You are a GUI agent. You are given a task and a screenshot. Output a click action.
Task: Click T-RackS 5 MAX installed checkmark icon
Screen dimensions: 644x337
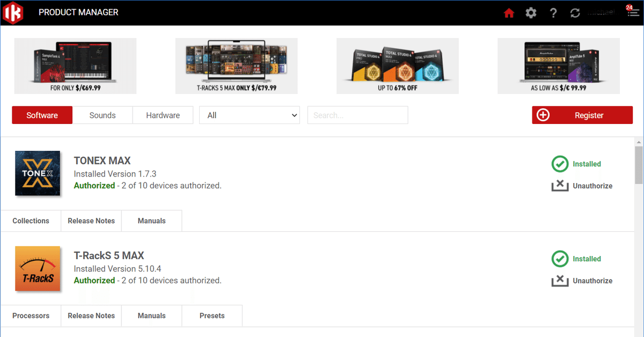(560, 259)
